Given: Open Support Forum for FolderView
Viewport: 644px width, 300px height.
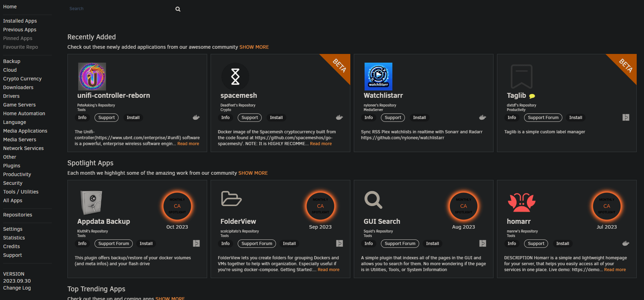Looking at the screenshot, I should tap(256, 244).
